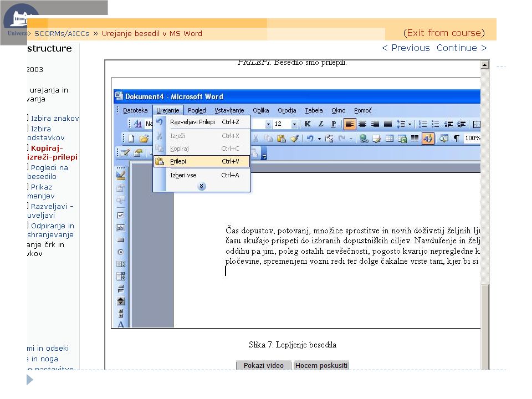Screen dimensions: 532x399
Task: Click the numbered list icon
Action: coord(423,124)
